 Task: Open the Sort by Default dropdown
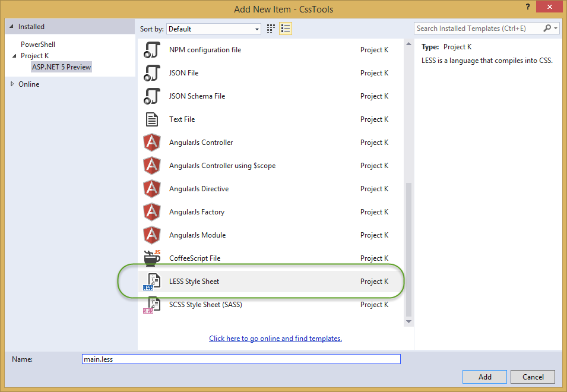point(213,29)
